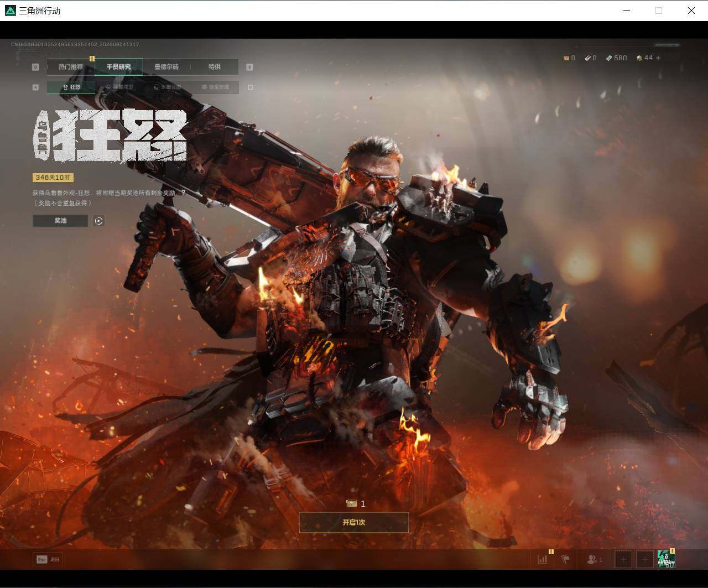Select the third skin sub-tab with headset icon
The height and width of the screenshot is (588, 708).
click(x=167, y=87)
